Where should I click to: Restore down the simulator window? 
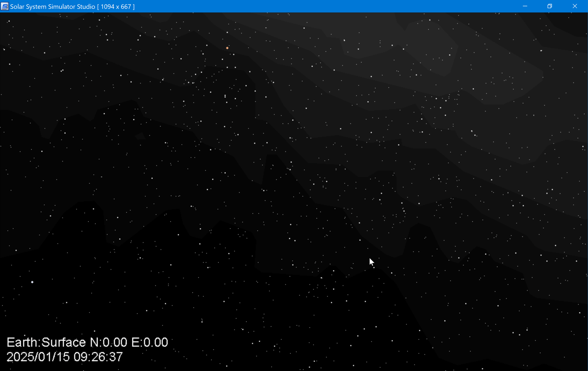pyautogui.click(x=550, y=6)
